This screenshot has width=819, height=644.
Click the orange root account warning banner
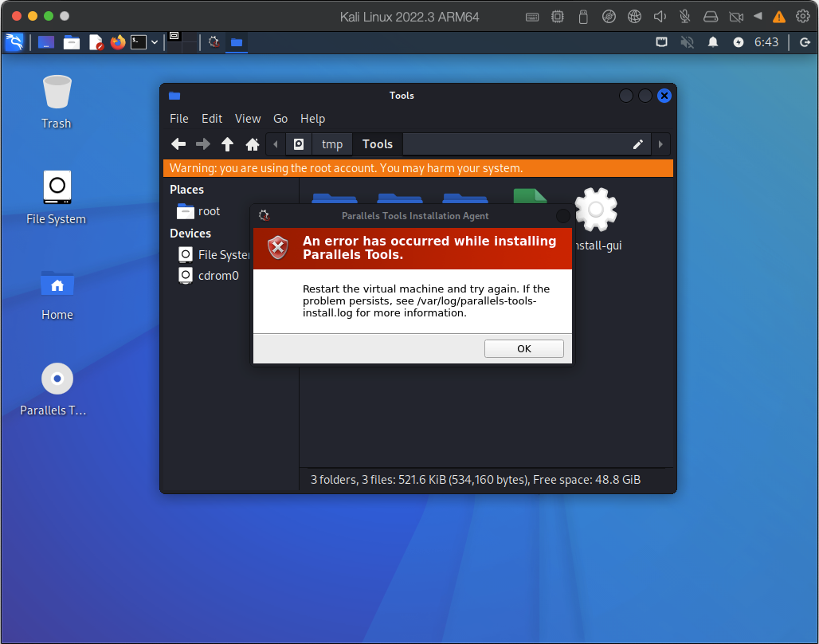click(x=417, y=168)
